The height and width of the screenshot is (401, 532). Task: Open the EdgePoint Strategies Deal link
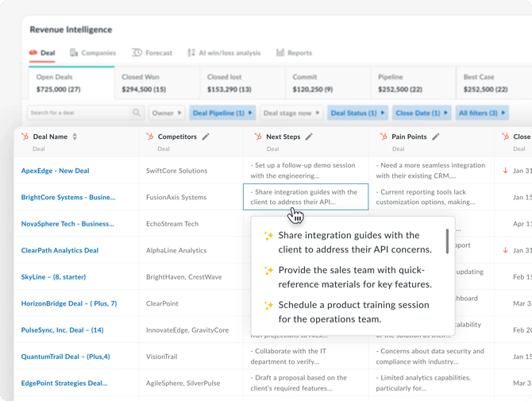(64, 383)
